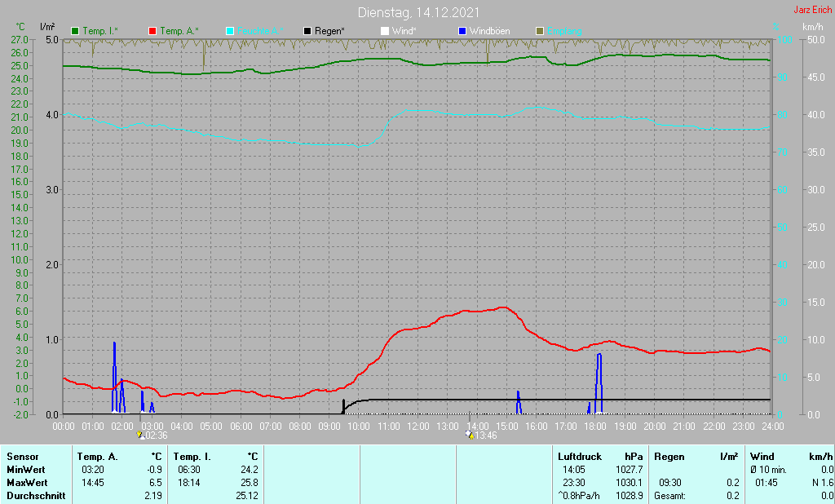The image size is (835, 504).
Task: Click the Luftdruck column header
Action: (x=580, y=457)
